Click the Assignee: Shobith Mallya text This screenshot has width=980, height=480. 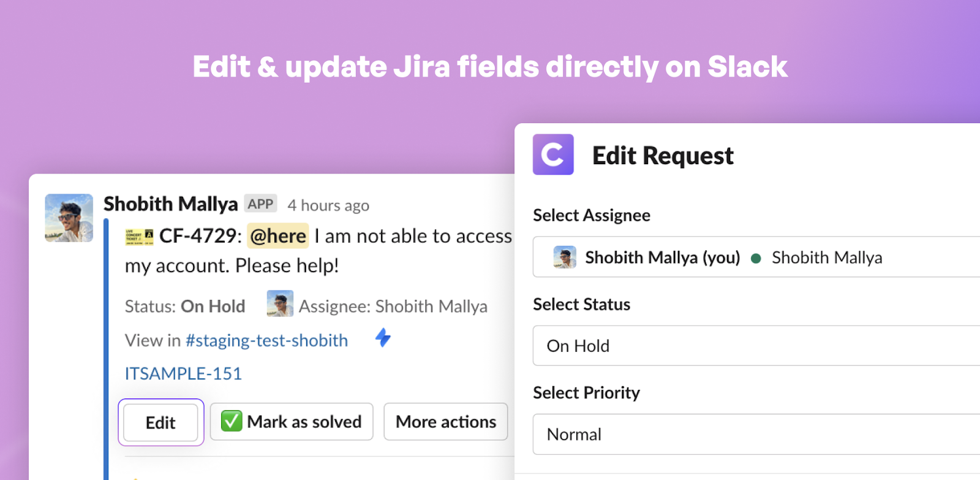coord(393,306)
